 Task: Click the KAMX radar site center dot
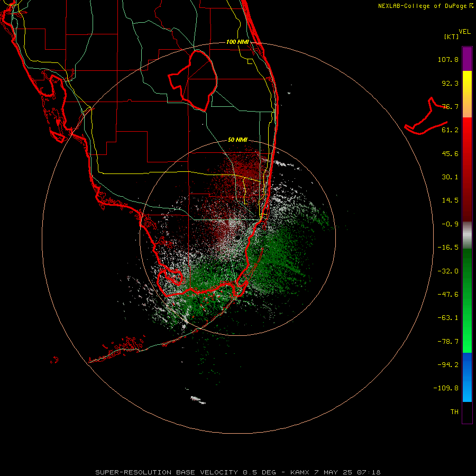tap(237, 237)
